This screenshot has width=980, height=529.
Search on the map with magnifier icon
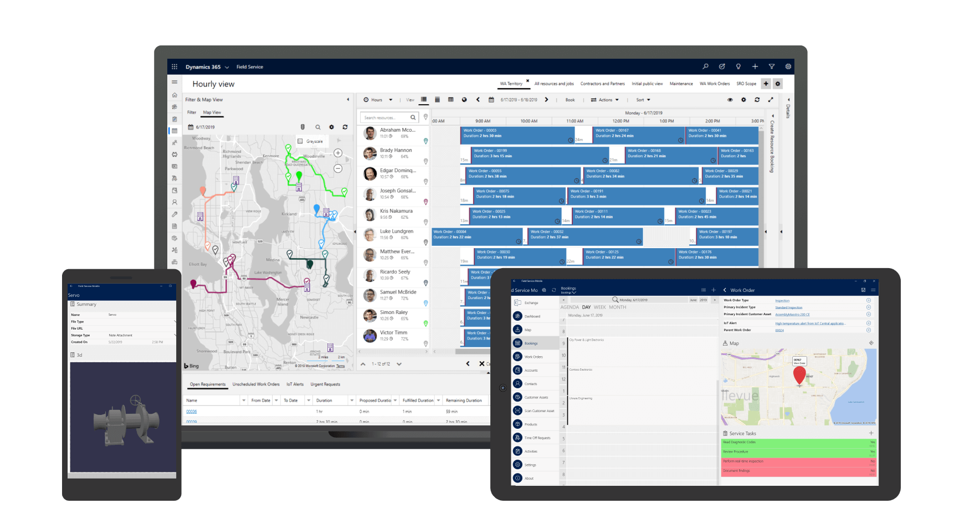[318, 127]
